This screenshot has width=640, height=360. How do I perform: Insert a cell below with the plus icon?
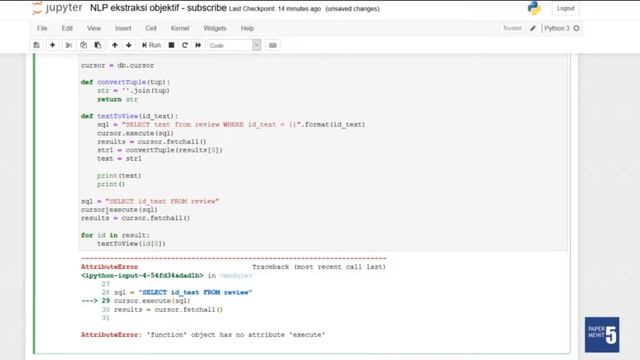coord(52,45)
